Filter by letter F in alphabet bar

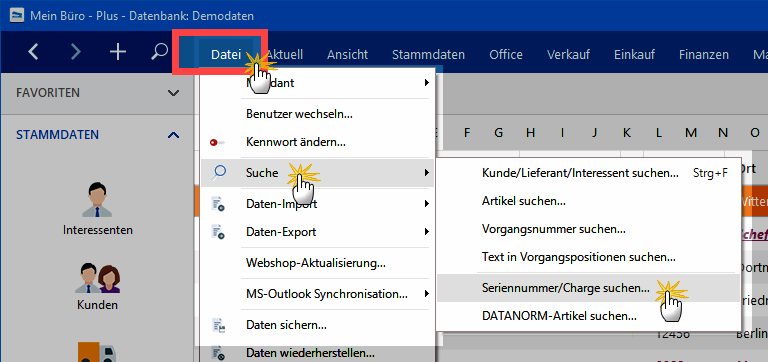point(467,132)
